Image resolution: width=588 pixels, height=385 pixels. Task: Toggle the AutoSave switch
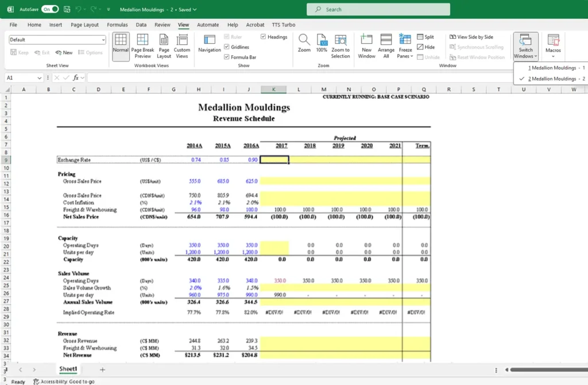(50, 9)
